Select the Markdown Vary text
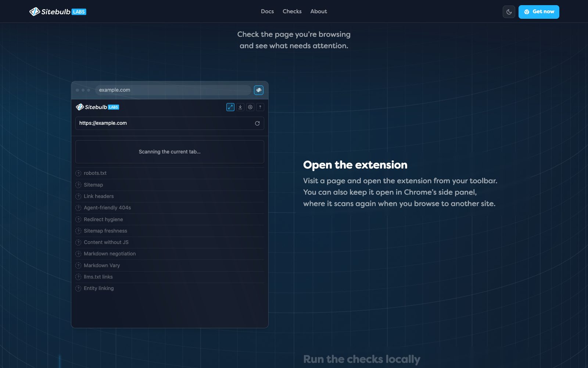This screenshot has height=368, width=588. click(102, 265)
